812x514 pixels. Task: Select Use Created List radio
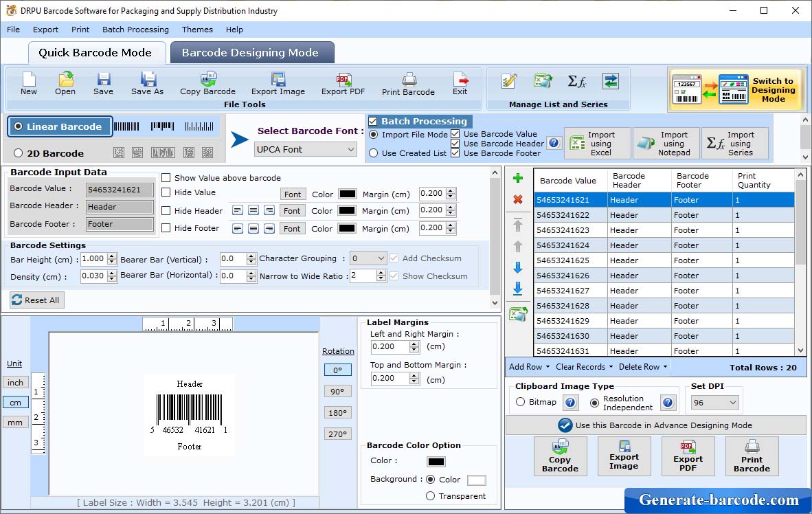point(374,153)
